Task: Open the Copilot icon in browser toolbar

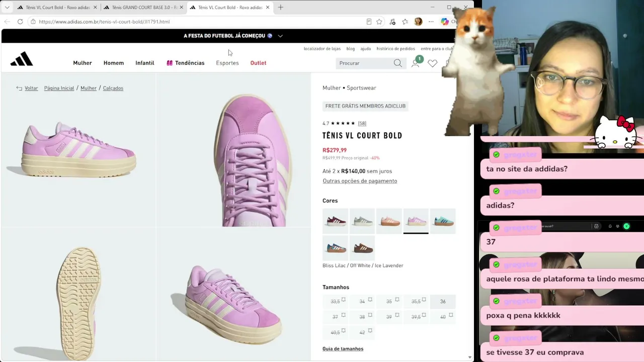Action: point(445,22)
